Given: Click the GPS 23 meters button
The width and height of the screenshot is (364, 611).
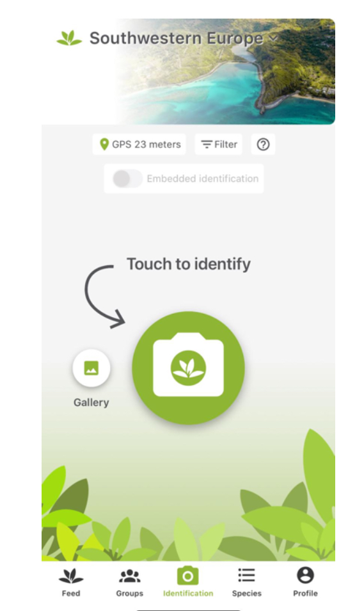Looking at the screenshot, I should click(139, 145).
